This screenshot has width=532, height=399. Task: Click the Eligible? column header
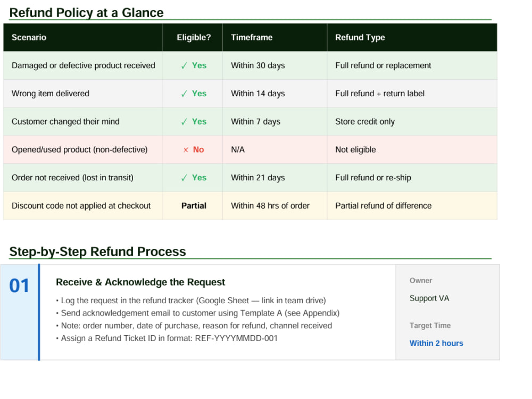(x=194, y=37)
